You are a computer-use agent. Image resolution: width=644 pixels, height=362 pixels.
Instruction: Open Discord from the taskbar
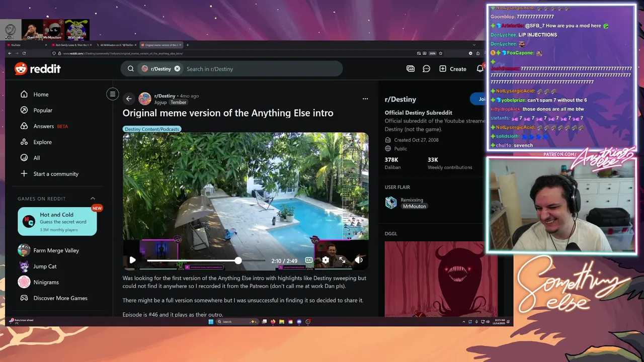299,322
